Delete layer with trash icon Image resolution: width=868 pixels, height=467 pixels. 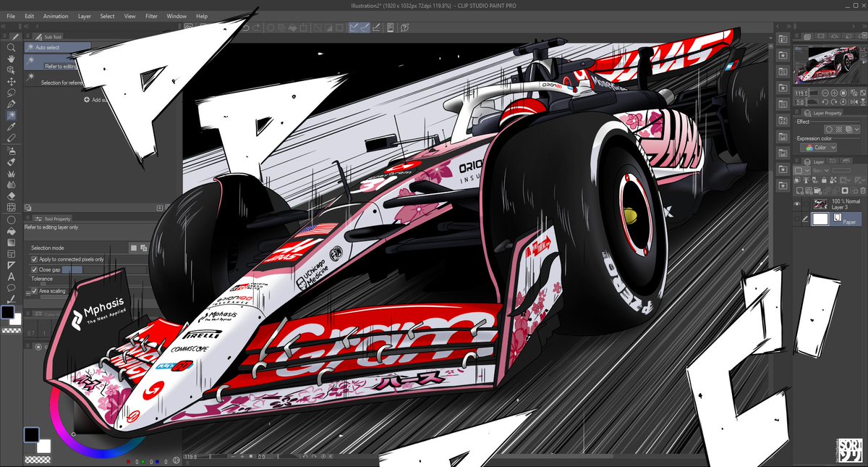(862, 190)
